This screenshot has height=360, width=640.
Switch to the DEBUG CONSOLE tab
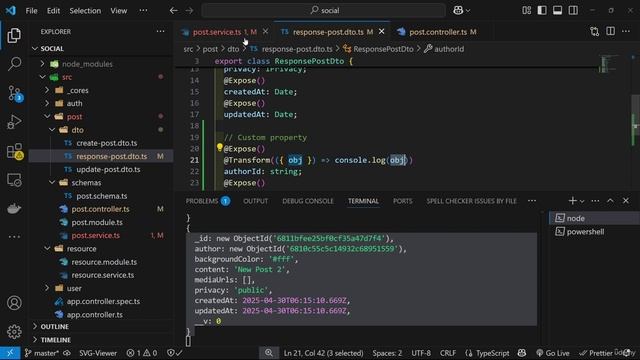click(x=308, y=201)
